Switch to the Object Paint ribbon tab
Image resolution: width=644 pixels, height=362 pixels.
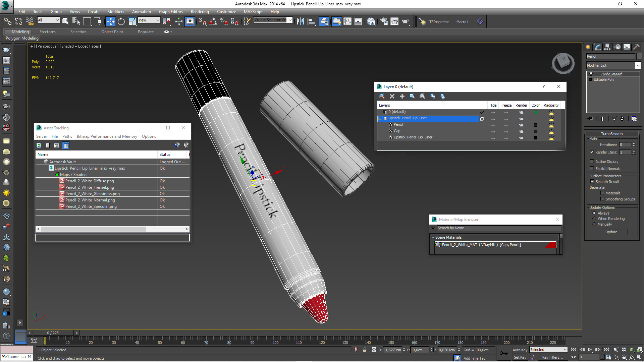click(x=112, y=32)
